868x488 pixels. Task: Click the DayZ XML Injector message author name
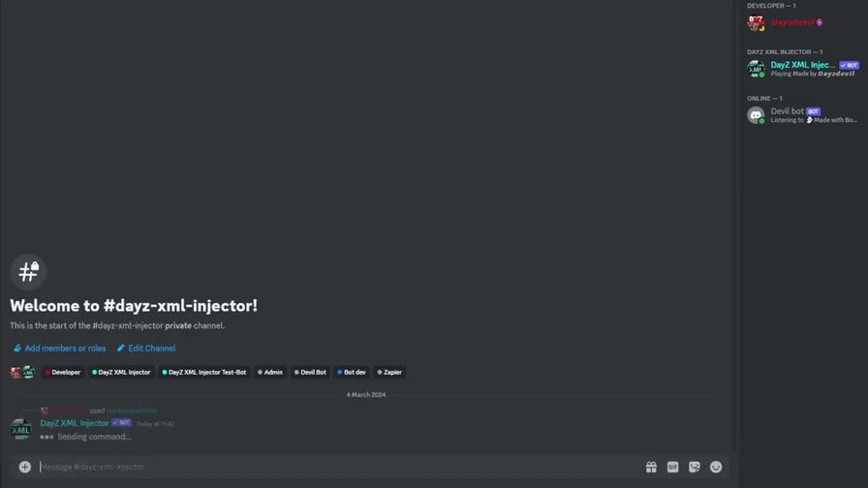click(x=75, y=423)
